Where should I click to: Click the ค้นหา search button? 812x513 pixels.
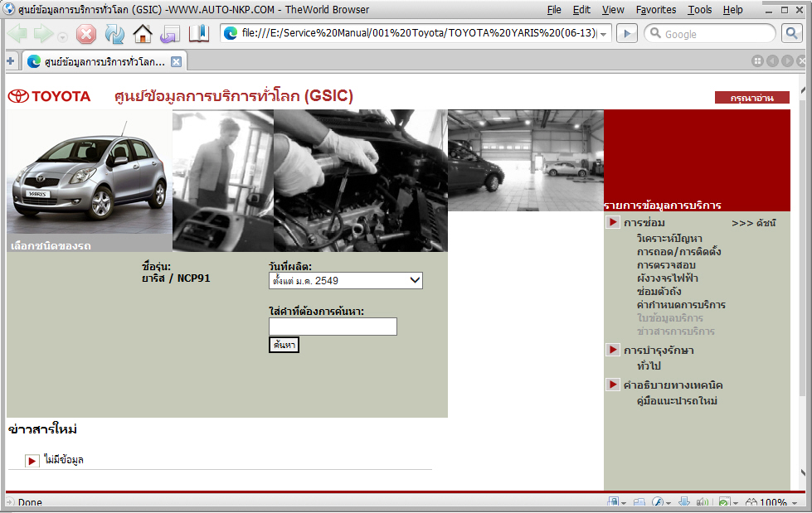284,345
